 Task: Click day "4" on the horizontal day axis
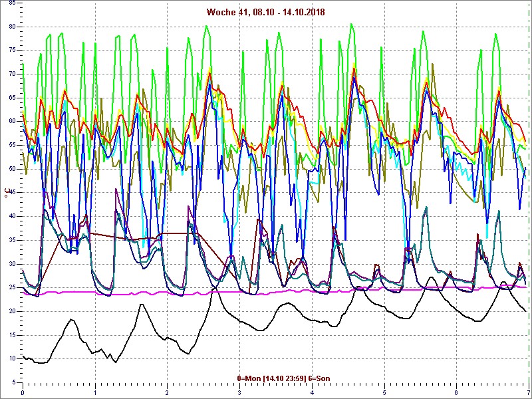pos(312,393)
